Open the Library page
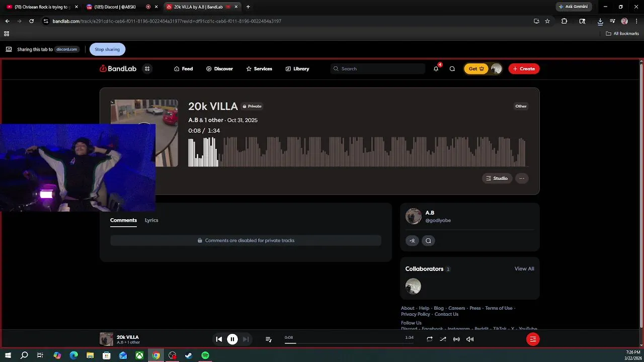The height and width of the screenshot is (362, 644). (x=297, y=69)
